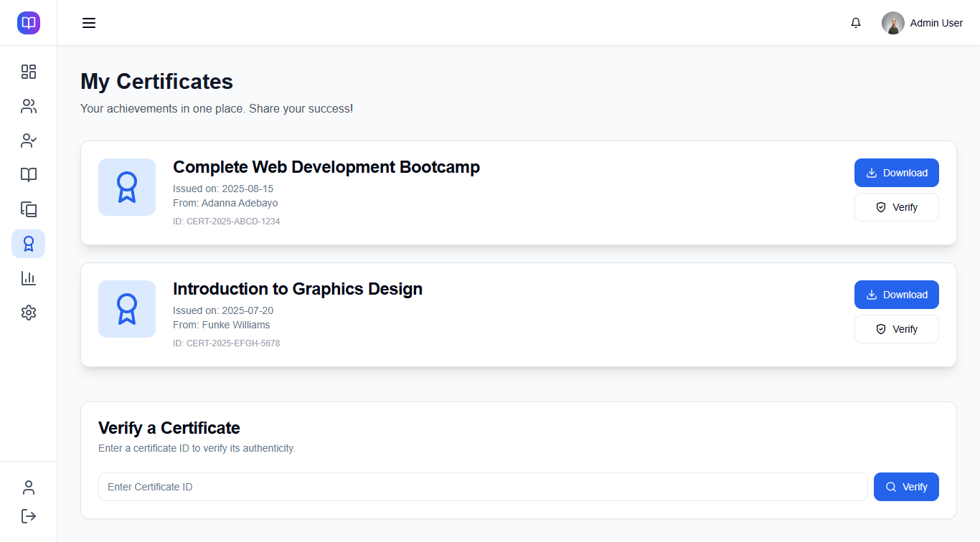Screen dimensions: 980x542
Task: Click the stacked pages icon in sidebar
Action: coord(29,209)
